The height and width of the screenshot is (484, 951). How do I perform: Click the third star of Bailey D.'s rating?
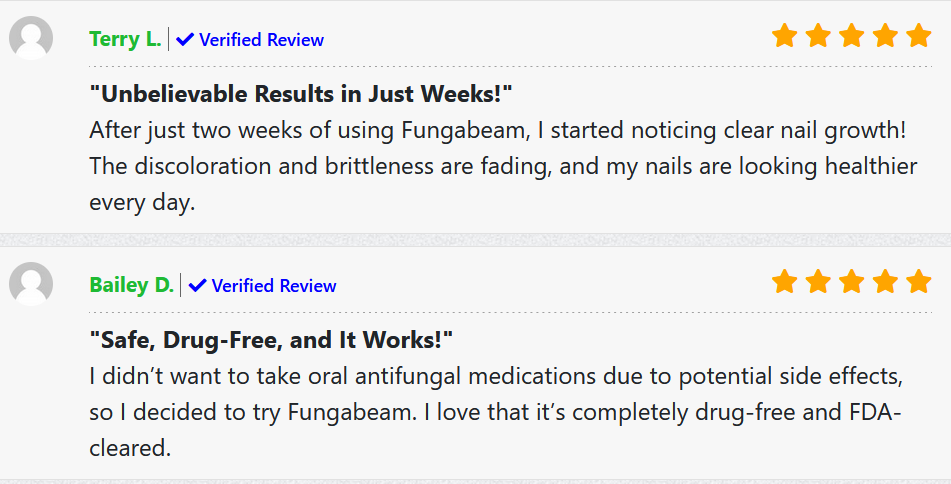852,282
